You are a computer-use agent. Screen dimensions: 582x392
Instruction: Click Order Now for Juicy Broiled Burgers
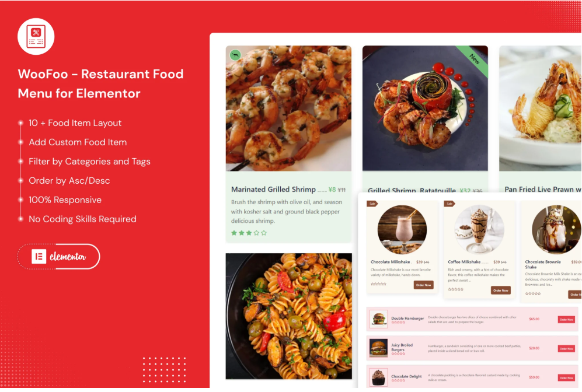(566, 349)
